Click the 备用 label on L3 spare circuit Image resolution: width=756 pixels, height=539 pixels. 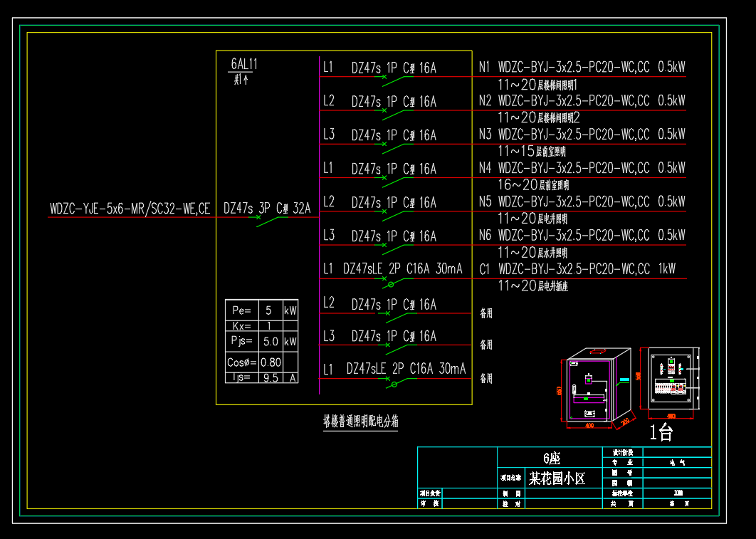tap(486, 345)
